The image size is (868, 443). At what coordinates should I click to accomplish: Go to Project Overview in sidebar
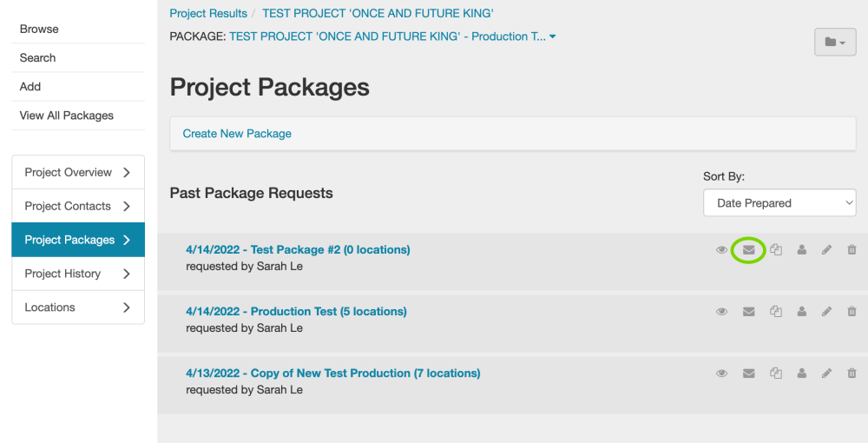tap(78, 172)
